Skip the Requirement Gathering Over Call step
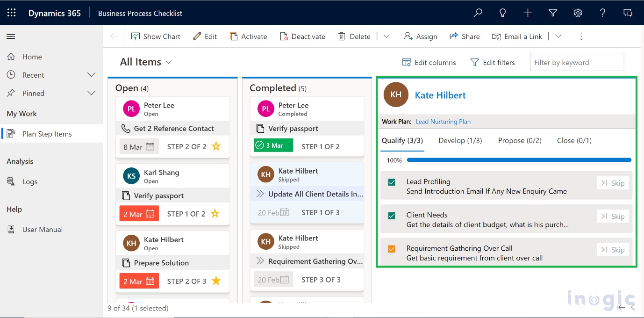Image resolution: width=644 pixels, height=318 pixels. point(613,250)
